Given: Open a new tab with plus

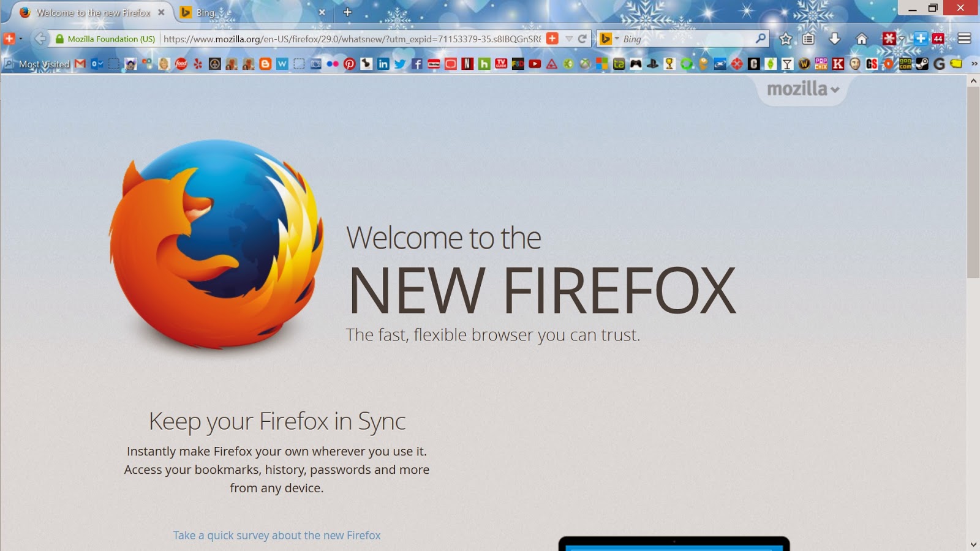Looking at the screenshot, I should click(x=347, y=12).
